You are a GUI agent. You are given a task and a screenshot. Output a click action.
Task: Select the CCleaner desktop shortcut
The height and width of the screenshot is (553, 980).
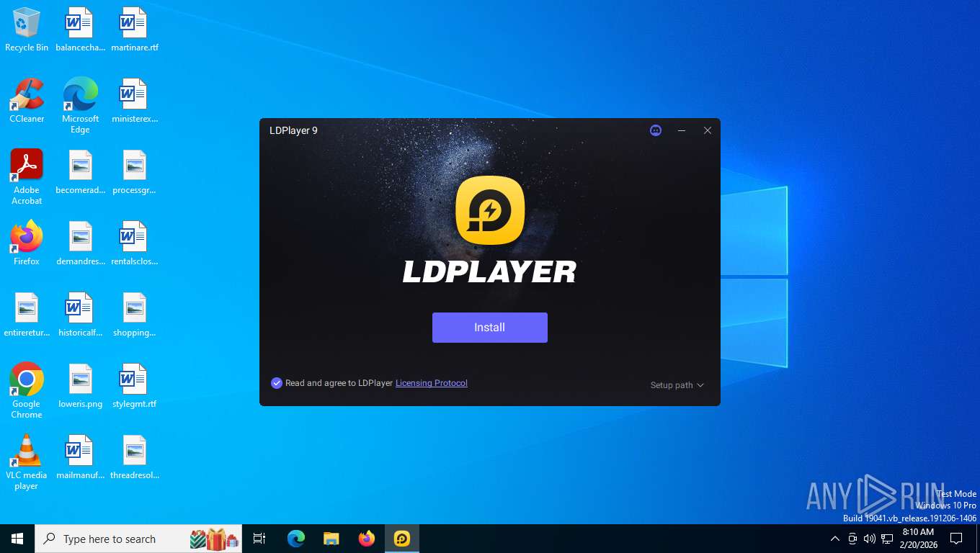(27, 101)
